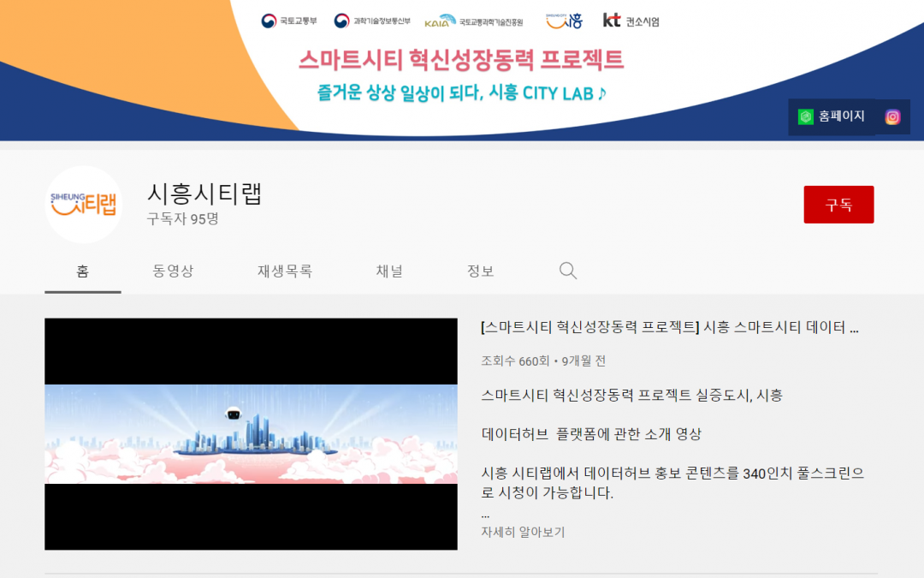Click the kt 컨소시엄 logo in banner
924x578 pixels.
click(x=631, y=21)
